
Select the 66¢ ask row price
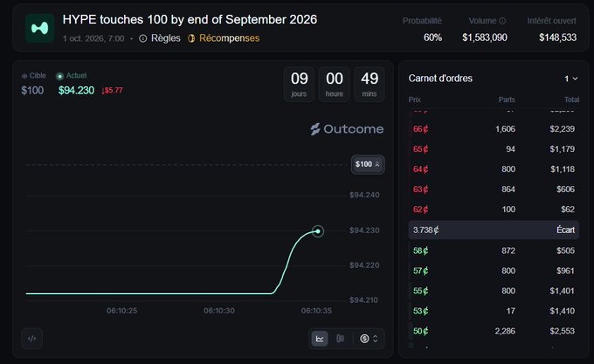tap(420, 129)
